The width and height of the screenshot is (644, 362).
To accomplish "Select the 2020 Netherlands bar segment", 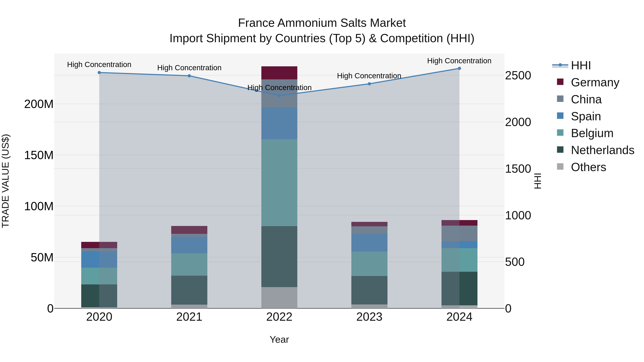I will (99, 296).
